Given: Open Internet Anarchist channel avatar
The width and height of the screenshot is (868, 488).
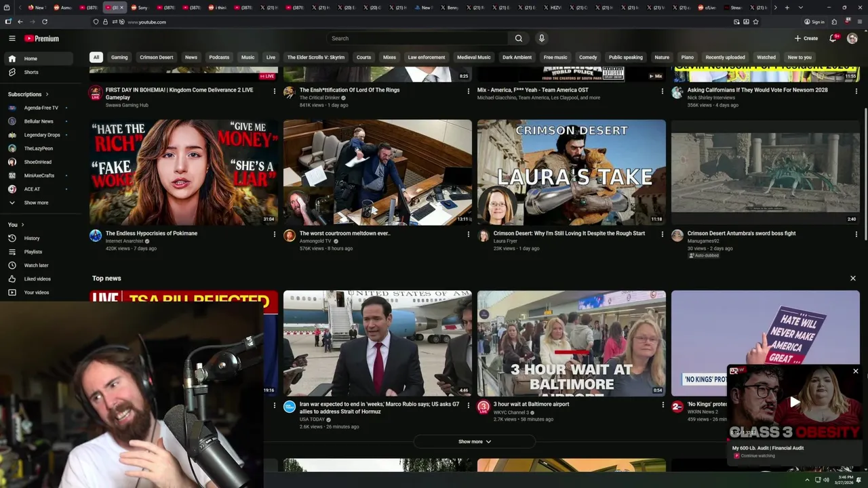Looking at the screenshot, I should click(96, 236).
